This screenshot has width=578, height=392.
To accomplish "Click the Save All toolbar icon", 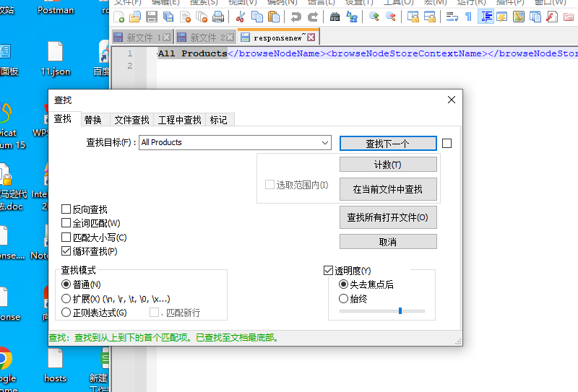I will click(x=168, y=17).
